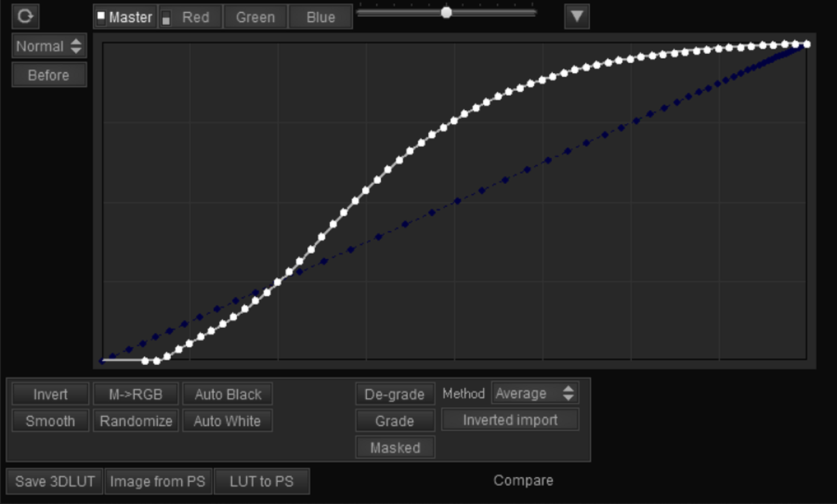Click the Compare label
This screenshot has width=837, height=504.
[523, 480]
